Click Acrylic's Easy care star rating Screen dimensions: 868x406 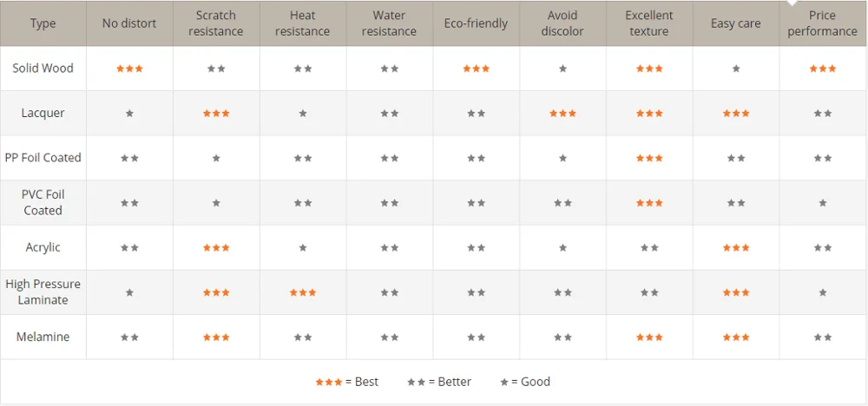[736, 248]
